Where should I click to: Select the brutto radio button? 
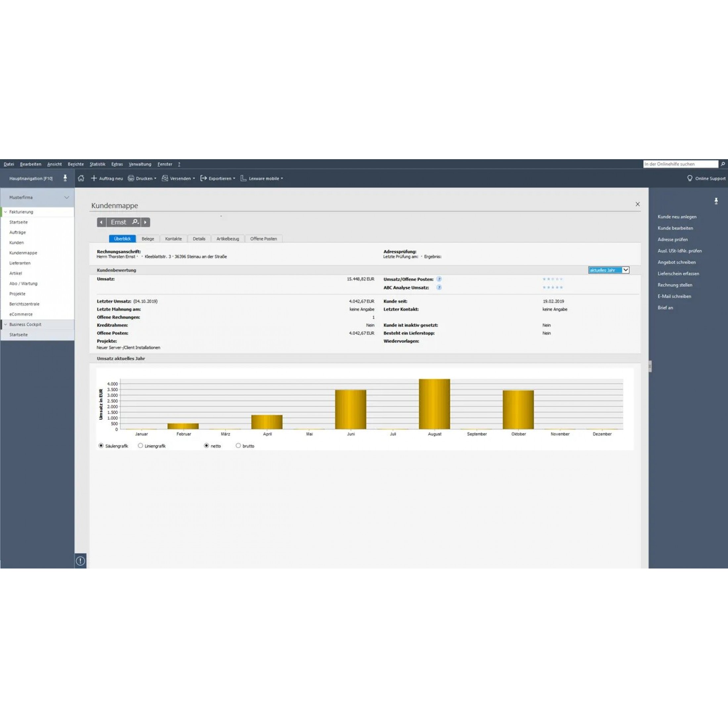pyautogui.click(x=238, y=445)
